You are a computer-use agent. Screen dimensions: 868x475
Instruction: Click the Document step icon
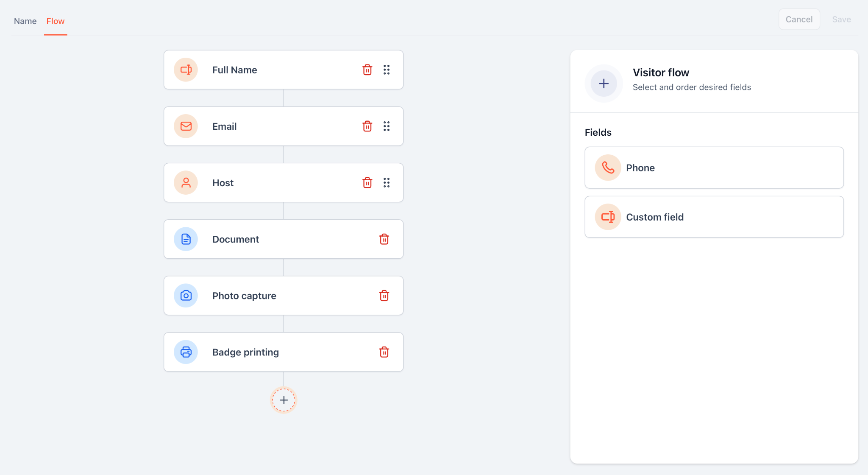186,239
